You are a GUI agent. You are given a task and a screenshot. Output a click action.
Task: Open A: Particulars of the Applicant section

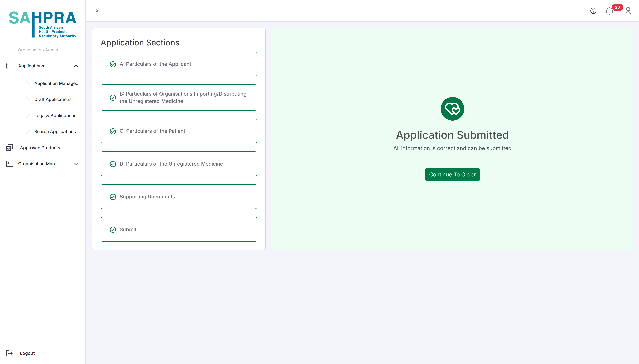click(x=179, y=64)
